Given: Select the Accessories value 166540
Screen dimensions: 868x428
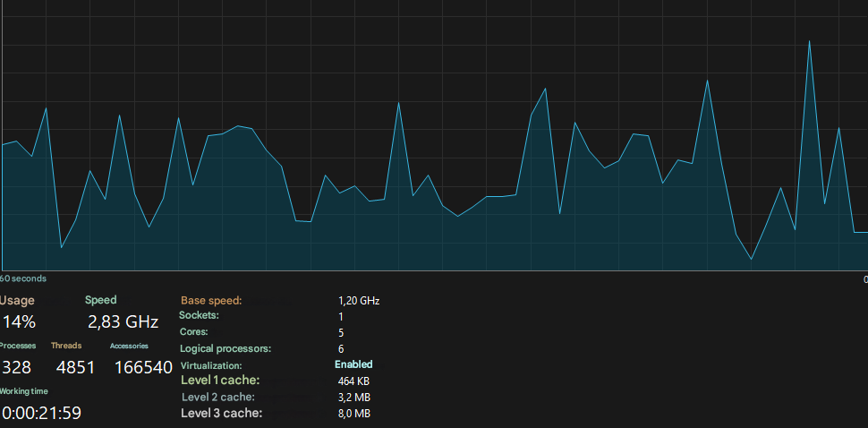Looking at the screenshot, I should click(143, 368).
